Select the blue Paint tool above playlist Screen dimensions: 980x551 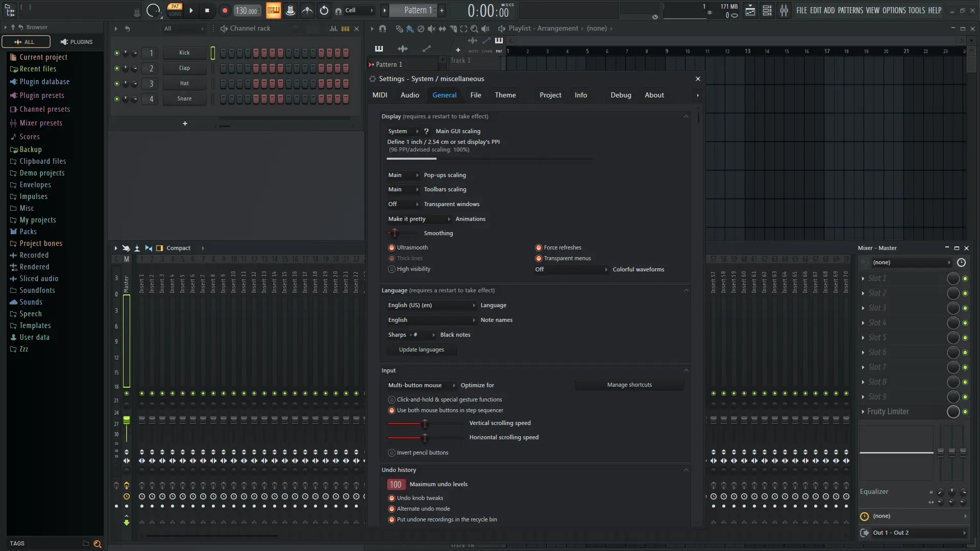coord(410,29)
